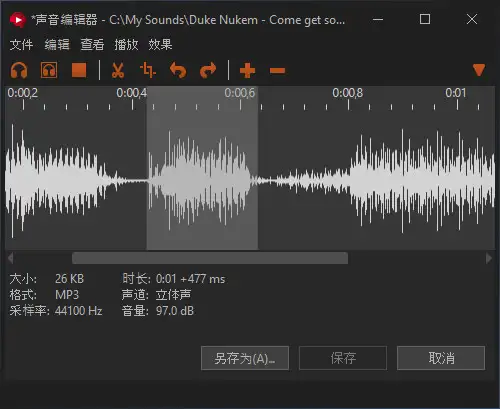Close the sound editor window
This screenshot has height=409, width=500.
472,19
